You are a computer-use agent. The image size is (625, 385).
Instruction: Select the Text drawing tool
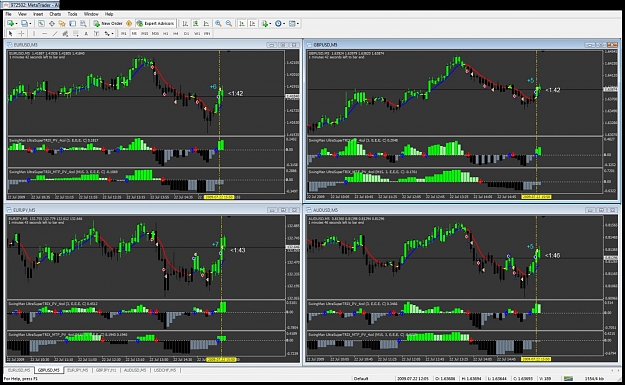(86, 33)
